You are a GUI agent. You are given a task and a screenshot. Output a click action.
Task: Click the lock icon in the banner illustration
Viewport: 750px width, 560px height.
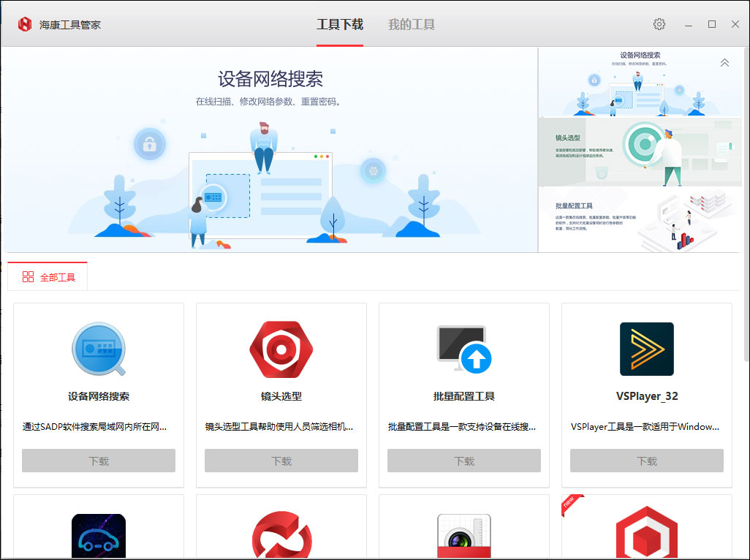[x=150, y=144]
